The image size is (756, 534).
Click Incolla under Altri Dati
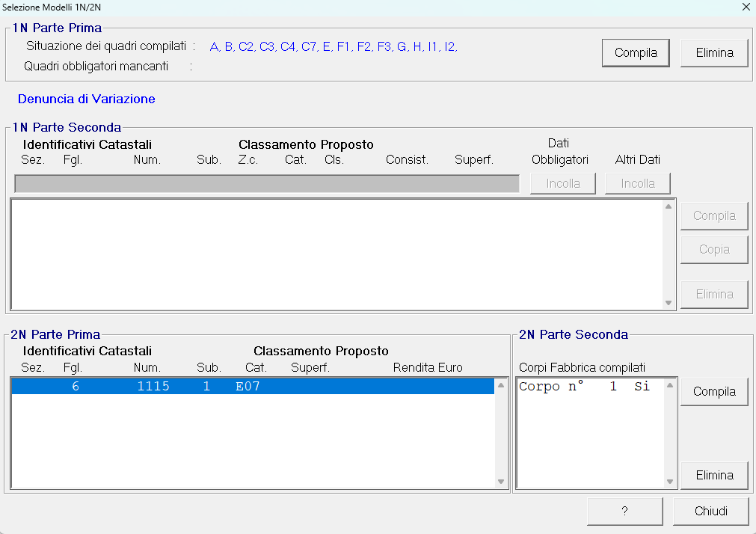tap(637, 183)
